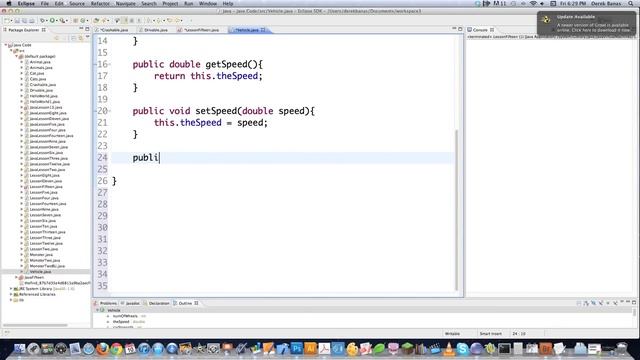Select numOfWheels field in Outline
Image resolution: width=640 pixels, height=360 pixels.
pyautogui.click(x=125, y=316)
